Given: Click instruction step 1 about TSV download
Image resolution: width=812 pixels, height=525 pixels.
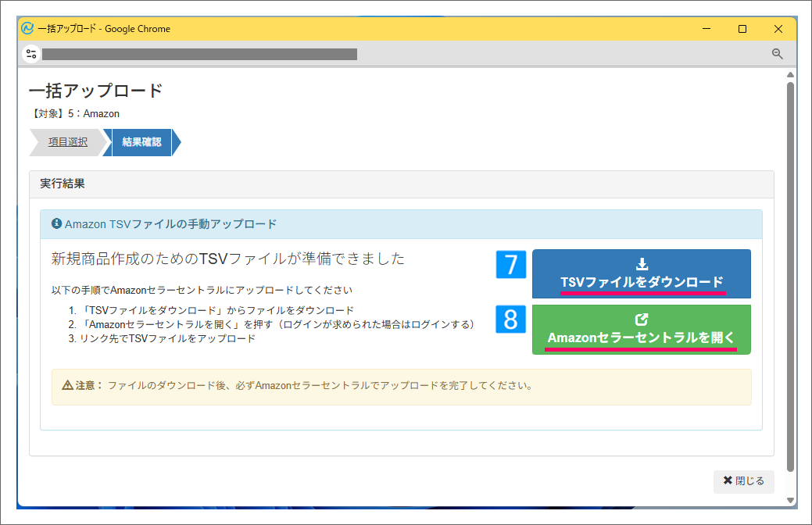Looking at the screenshot, I should click(211, 311).
